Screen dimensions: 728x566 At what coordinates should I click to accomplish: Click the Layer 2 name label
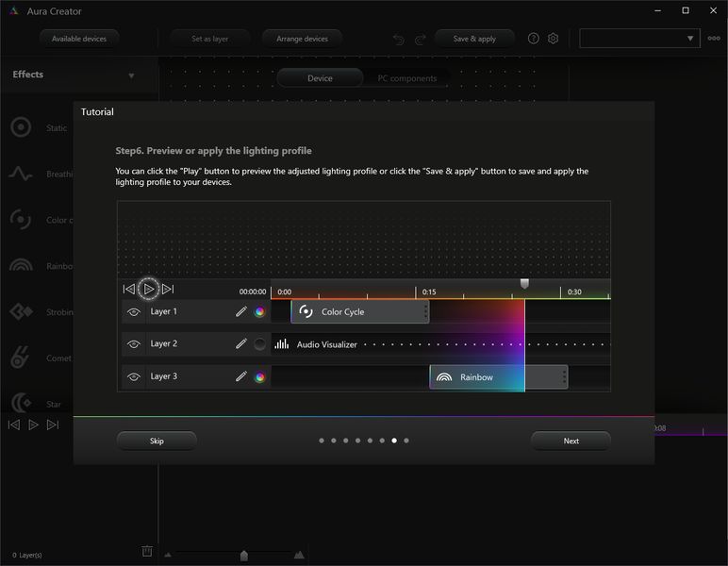[163, 343]
